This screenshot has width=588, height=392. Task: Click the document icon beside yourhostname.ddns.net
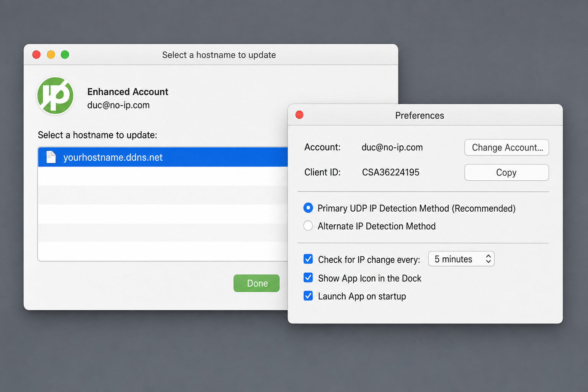51,157
